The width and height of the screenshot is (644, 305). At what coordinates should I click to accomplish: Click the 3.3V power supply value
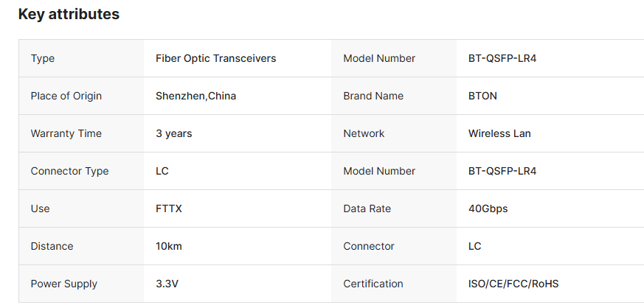tap(167, 284)
